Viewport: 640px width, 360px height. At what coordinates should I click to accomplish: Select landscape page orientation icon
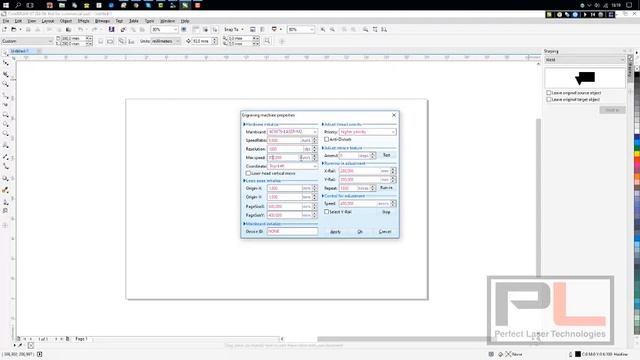110,41
